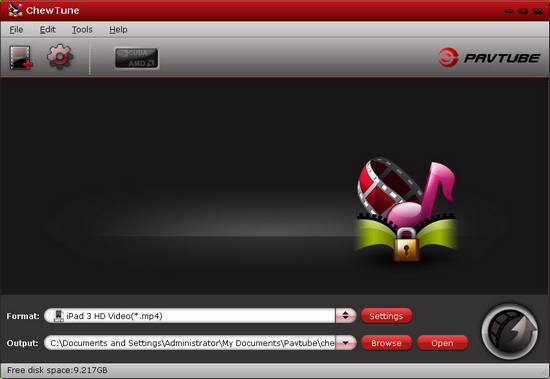Click the Output path text field
The width and height of the screenshot is (550, 379).
click(190, 343)
